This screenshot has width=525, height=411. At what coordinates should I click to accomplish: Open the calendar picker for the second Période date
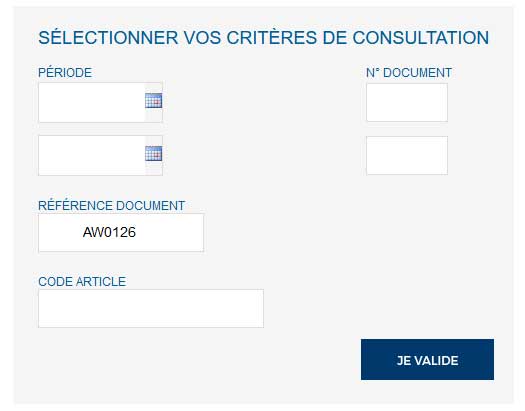(154, 154)
